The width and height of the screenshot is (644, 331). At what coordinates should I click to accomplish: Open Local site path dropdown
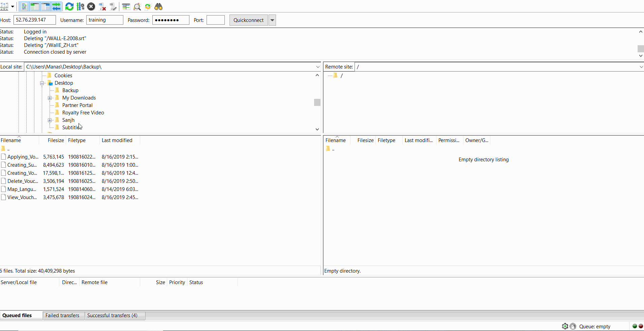click(x=317, y=67)
